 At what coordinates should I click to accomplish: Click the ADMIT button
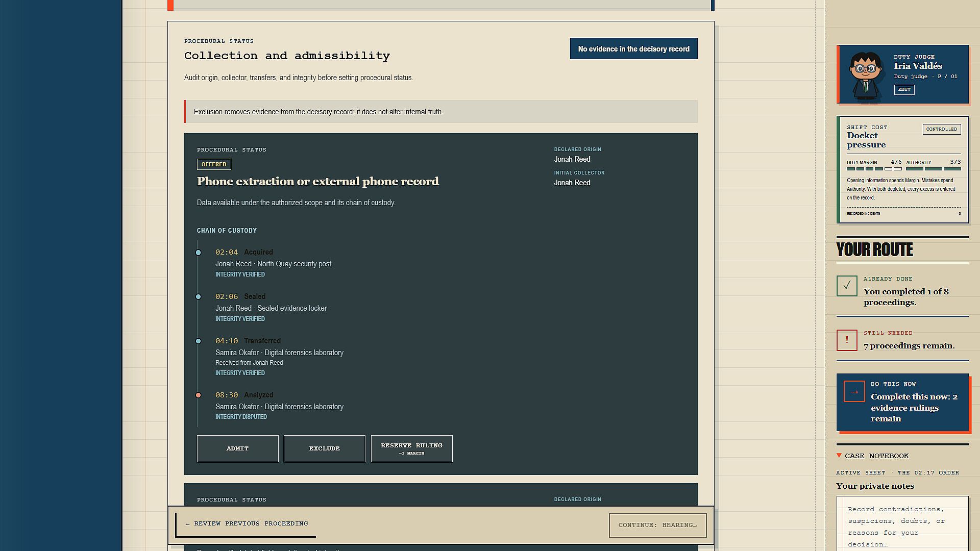coord(238,448)
